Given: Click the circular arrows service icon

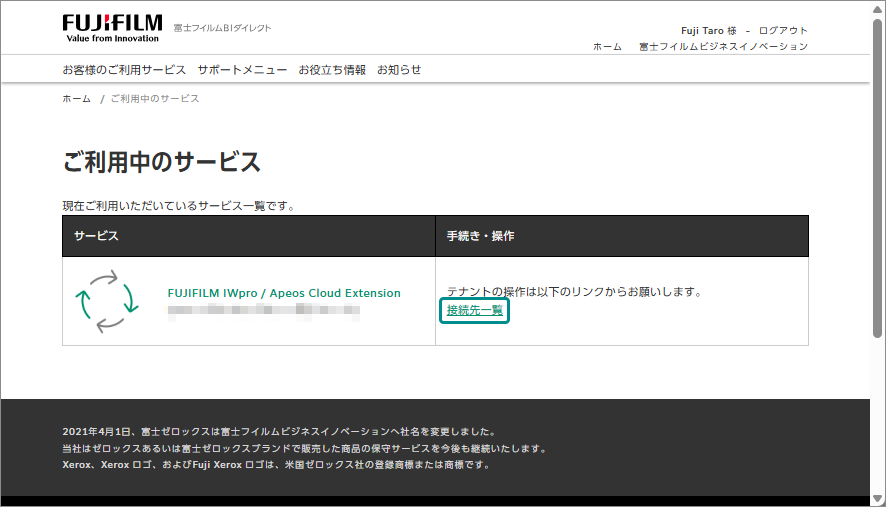Looking at the screenshot, I should point(107,301).
